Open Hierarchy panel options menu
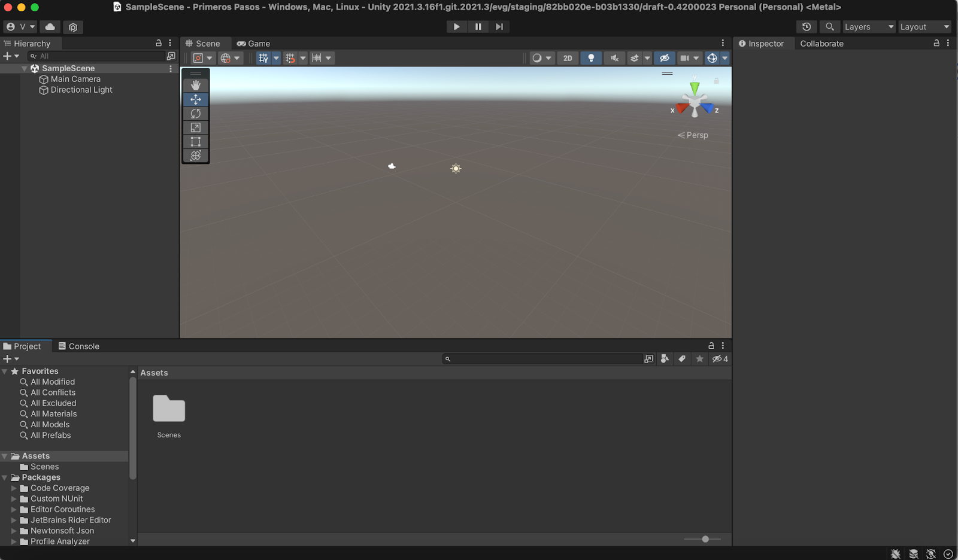This screenshot has height=560, width=958. coord(170,43)
